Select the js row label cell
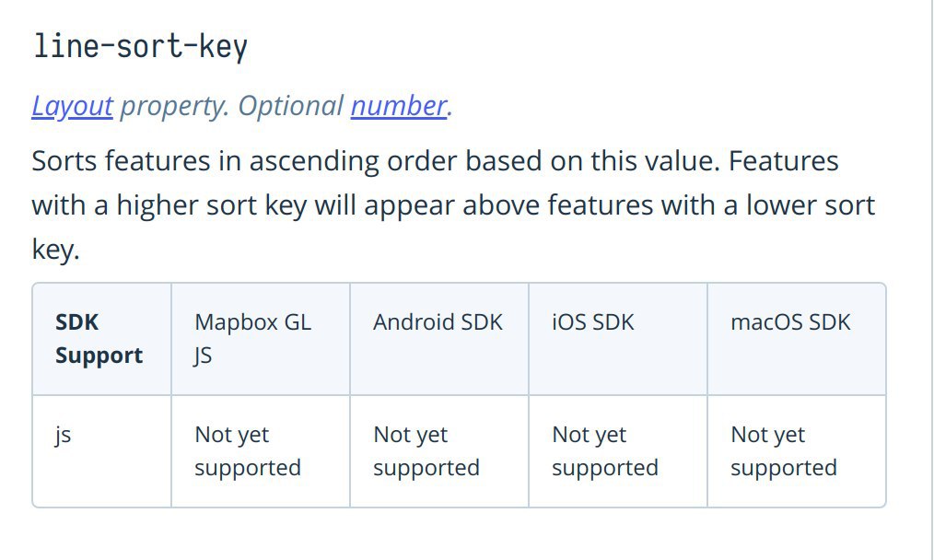The width and height of the screenshot is (934, 560). tap(64, 435)
